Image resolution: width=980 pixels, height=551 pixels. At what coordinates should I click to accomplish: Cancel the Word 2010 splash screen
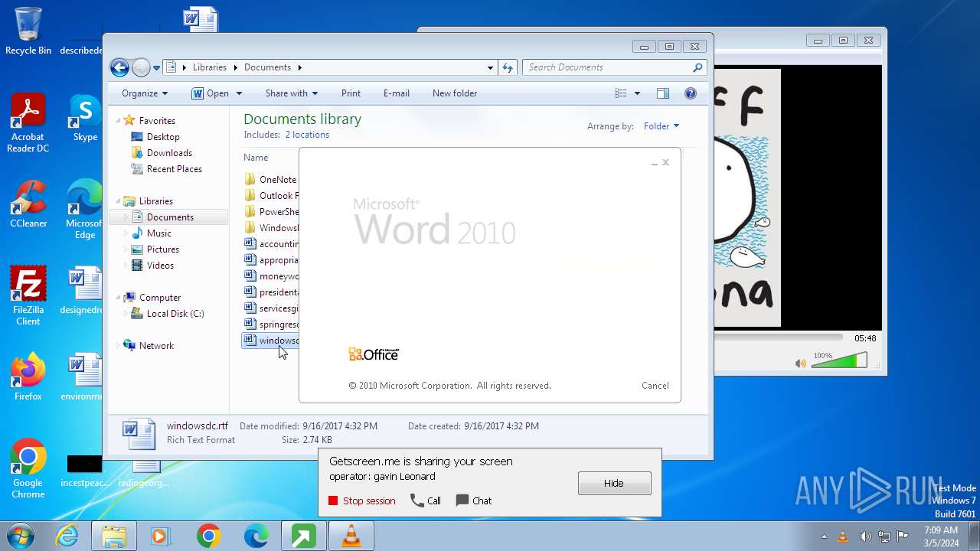[655, 386]
